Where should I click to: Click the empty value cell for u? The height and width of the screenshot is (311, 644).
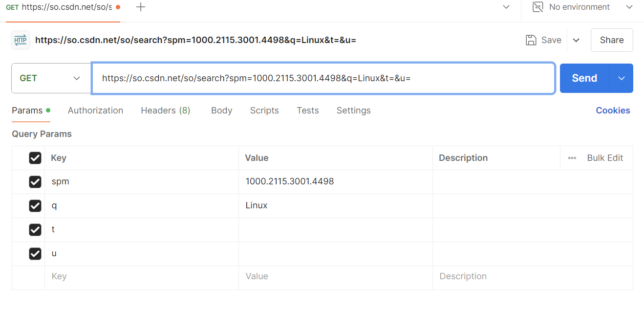[336, 254]
